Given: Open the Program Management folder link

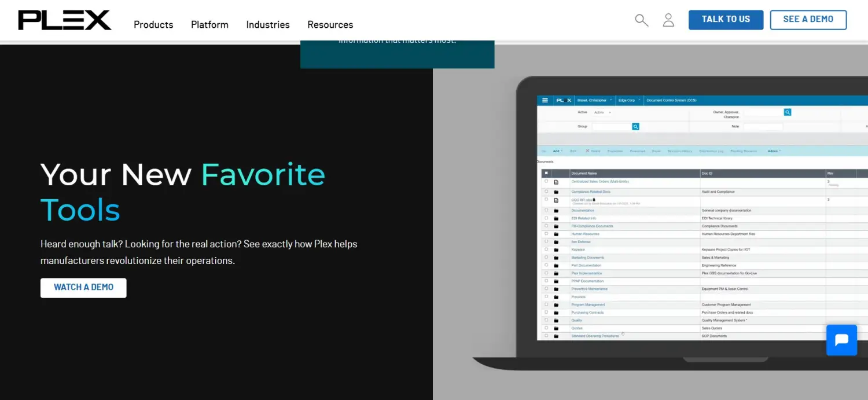Looking at the screenshot, I should [x=588, y=304].
